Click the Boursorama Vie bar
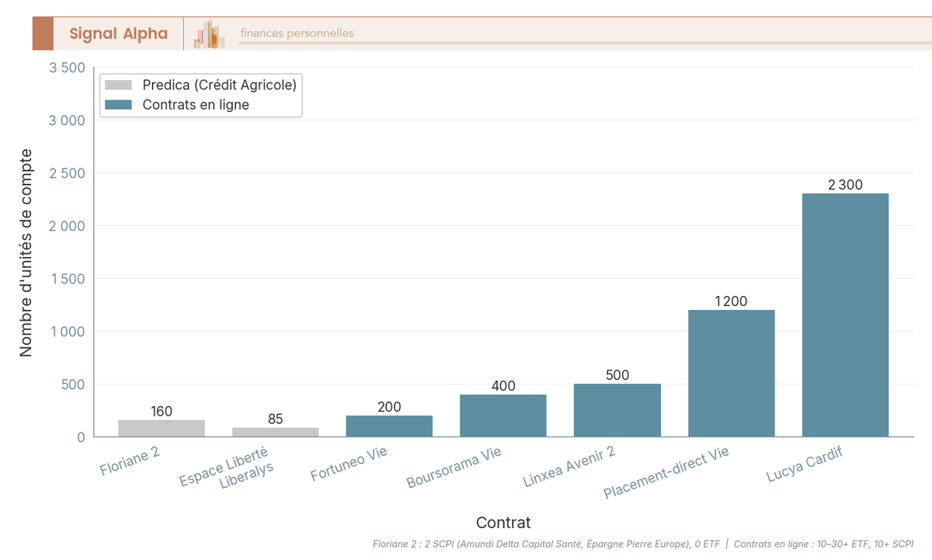 (x=503, y=416)
